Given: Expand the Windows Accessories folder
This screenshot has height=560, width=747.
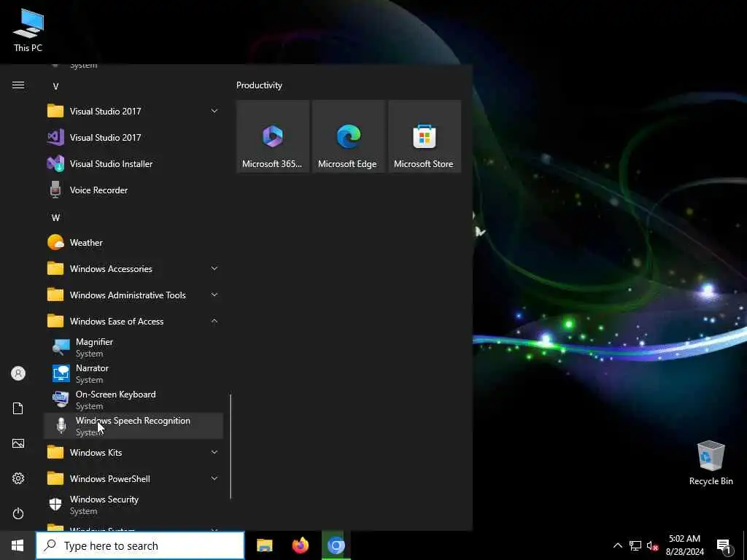Looking at the screenshot, I should click(x=133, y=268).
